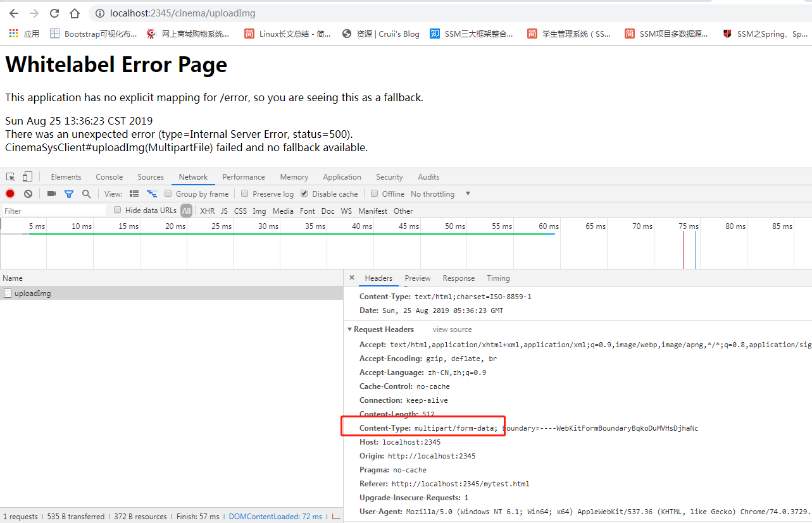812x523 pixels.
Task: Open the 学生管理系统 bookmark
Action: pyautogui.click(x=570, y=34)
